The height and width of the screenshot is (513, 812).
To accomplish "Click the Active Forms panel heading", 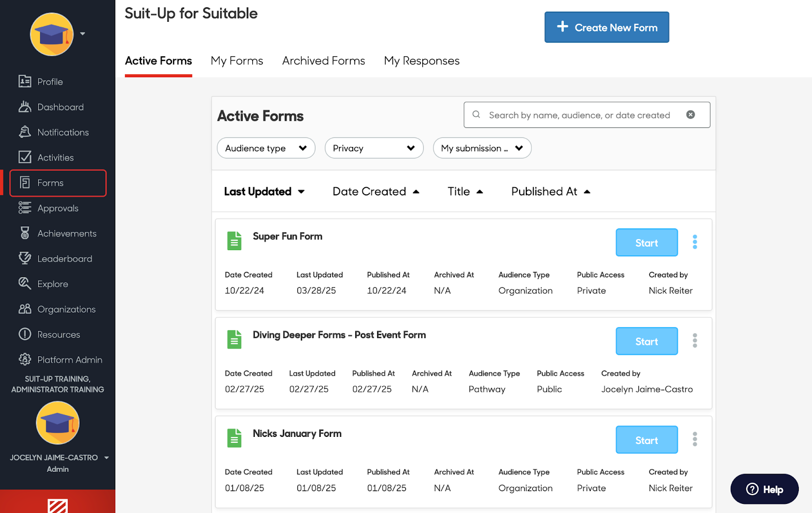I will (x=260, y=116).
